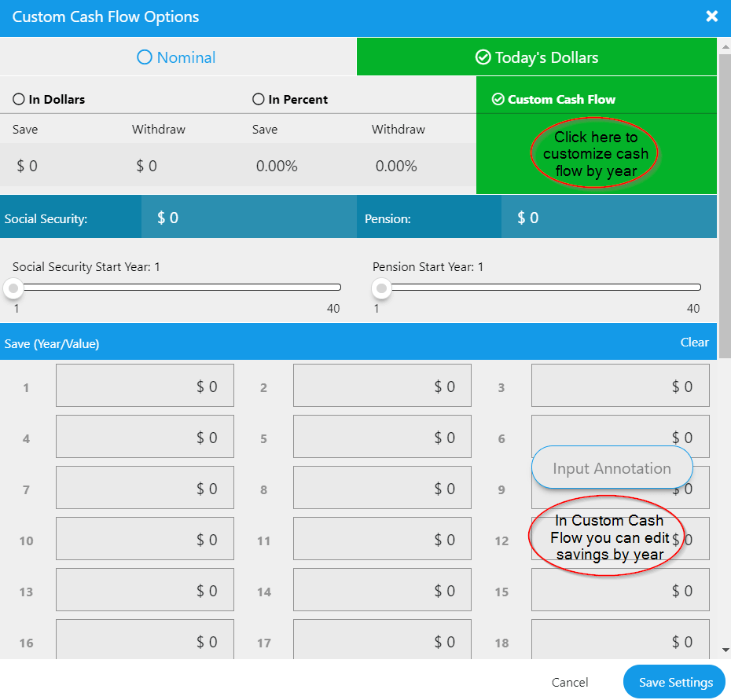The image size is (731, 700).
Task: Click the Social Security Start Year slider handle
Action: (x=13, y=288)
